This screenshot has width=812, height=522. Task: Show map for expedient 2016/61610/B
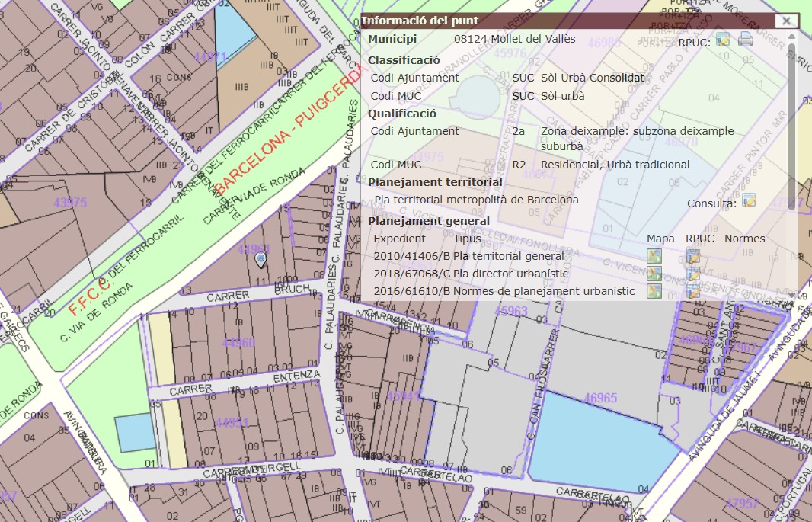pos(654,291)
